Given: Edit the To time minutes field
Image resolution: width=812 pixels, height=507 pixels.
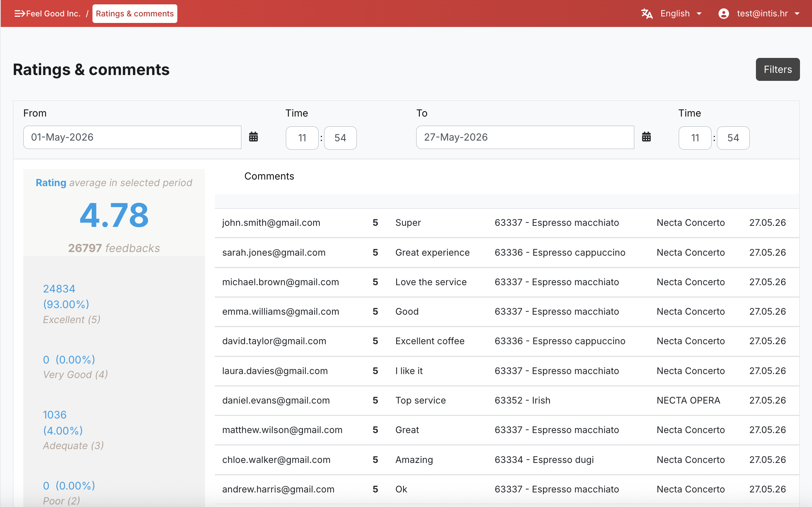Looking at the screenshot, I should point(733,138).
